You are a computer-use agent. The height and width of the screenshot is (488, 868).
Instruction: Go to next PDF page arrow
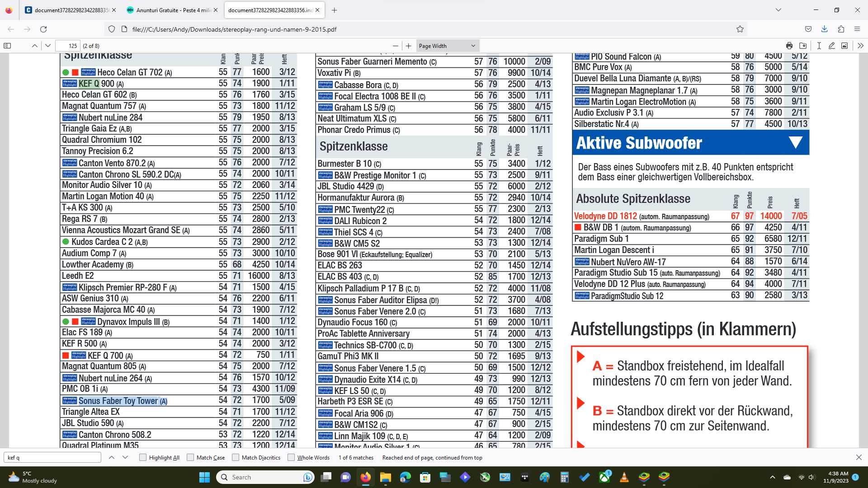click(48, 46)
